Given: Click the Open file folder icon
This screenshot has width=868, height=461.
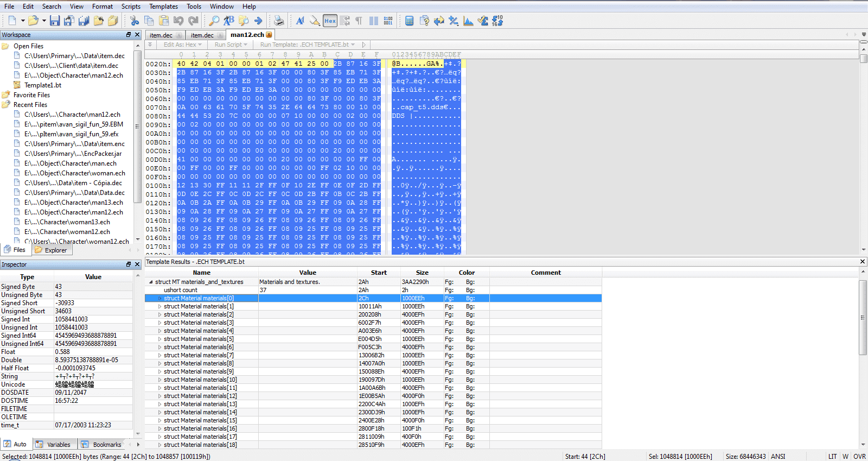Looking at the screenshot, I should 33,21.
